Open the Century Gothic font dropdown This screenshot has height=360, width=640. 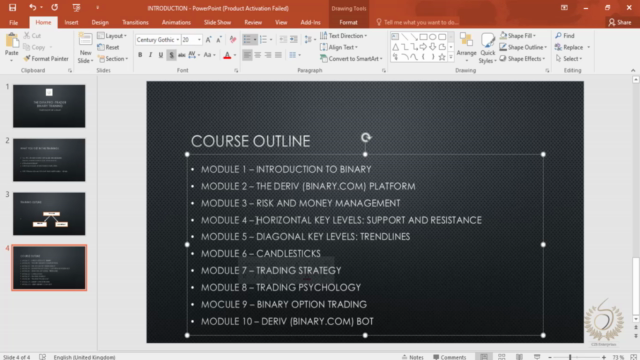coord(178,40)
